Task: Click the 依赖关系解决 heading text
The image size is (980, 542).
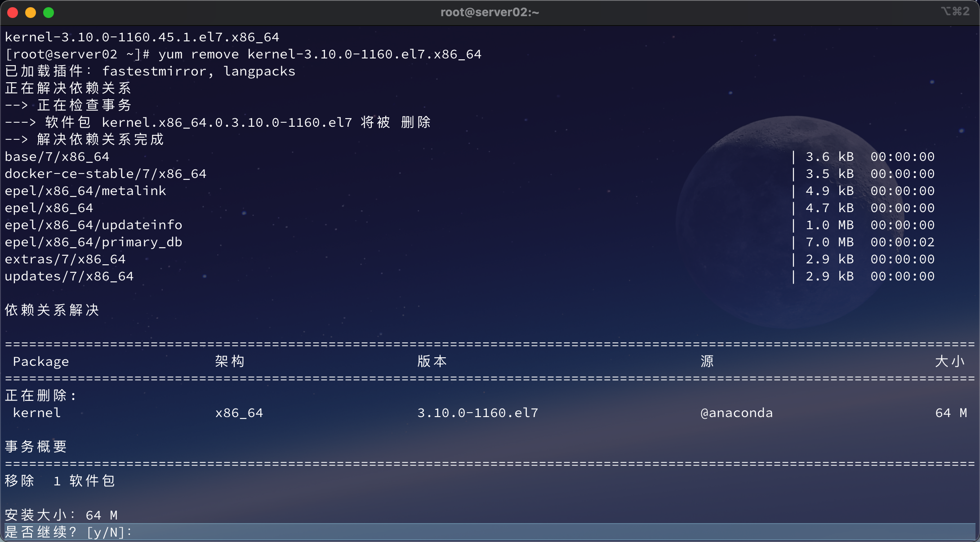Action: (52, 310)
